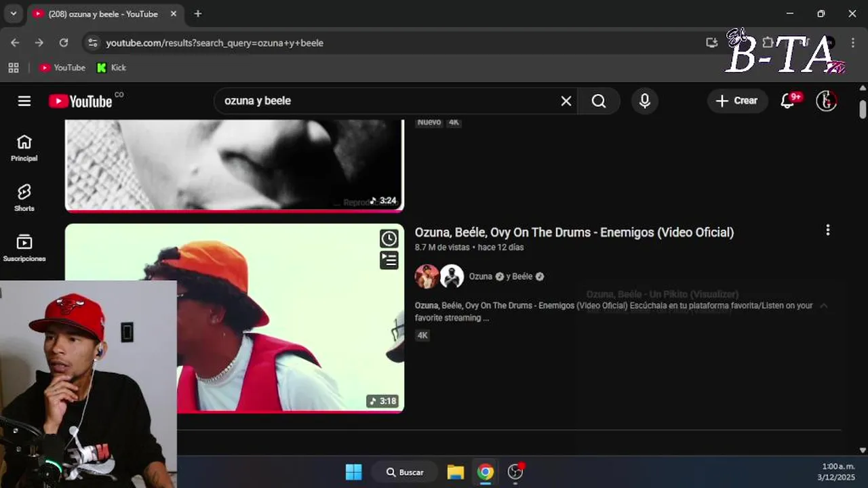Open Suscripciones in sidebar
This screenshot has width=868, height=488.
(x=24, y=248)
